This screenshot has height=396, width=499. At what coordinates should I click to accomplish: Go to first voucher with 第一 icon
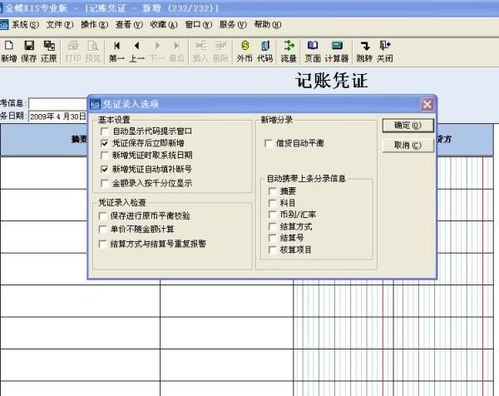[117, 51]
